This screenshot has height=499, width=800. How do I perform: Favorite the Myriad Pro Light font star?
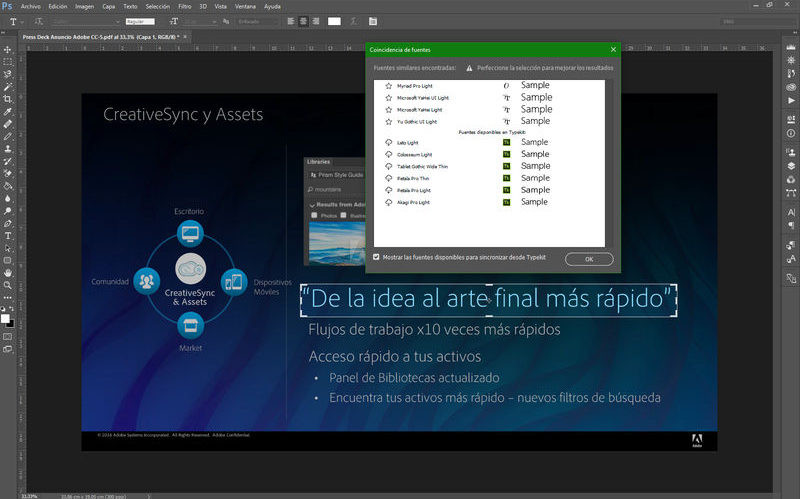click(389, 86)
